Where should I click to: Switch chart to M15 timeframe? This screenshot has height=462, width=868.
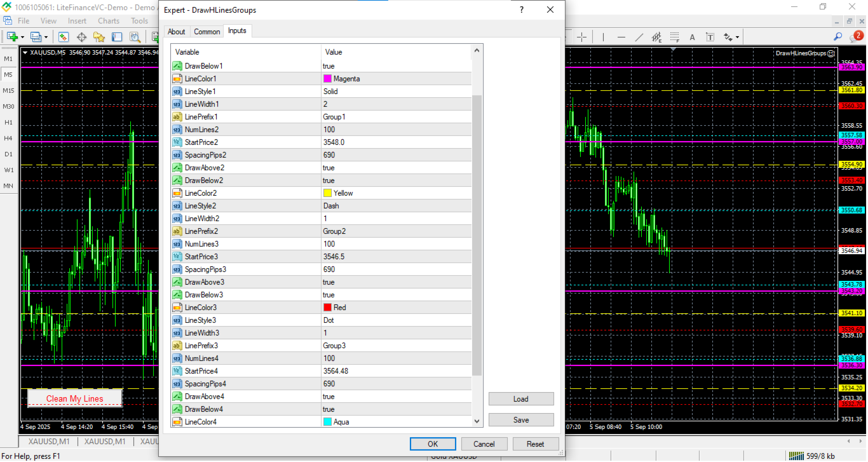[8, 90]
